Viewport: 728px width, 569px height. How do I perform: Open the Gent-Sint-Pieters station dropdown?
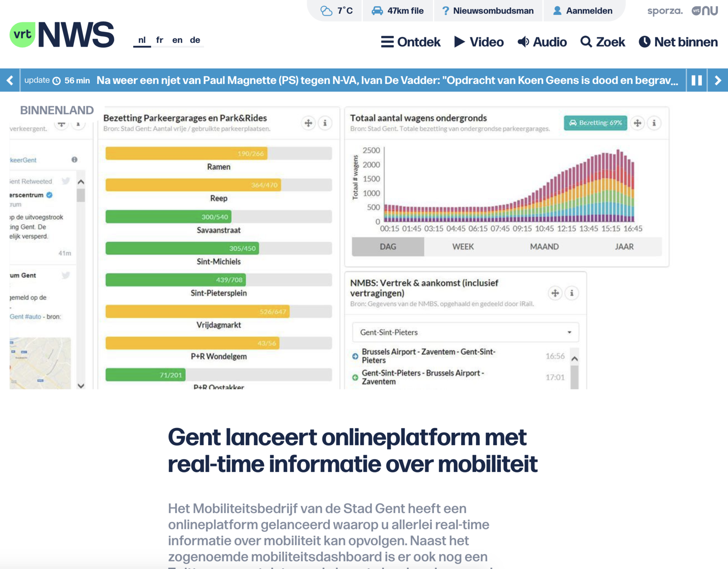coord(466,332)
